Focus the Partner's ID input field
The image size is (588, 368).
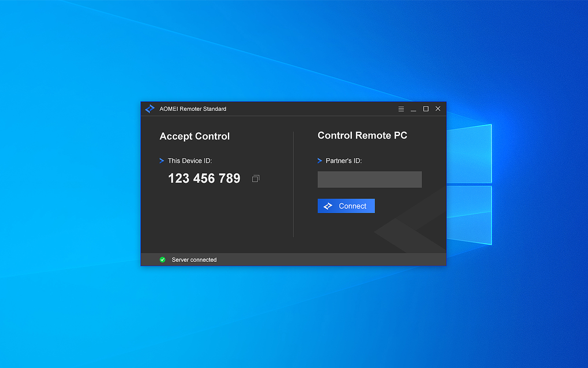pyautogui.click(x=370, y=179)
